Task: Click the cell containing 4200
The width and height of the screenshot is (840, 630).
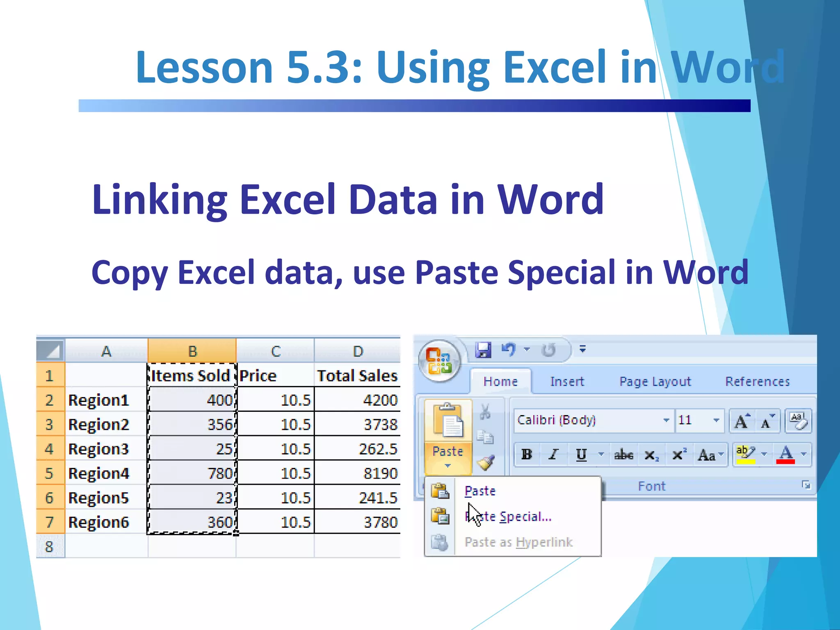Action: [357, 399]
